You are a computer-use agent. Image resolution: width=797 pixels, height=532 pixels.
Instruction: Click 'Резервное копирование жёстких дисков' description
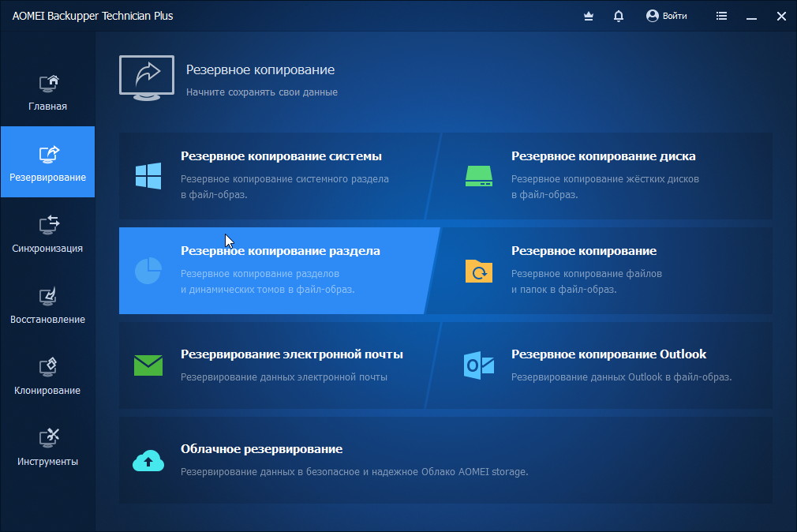[x=605, y=179]
